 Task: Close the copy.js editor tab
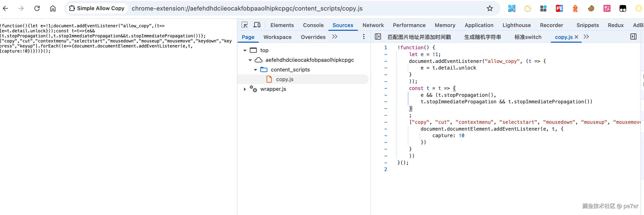coord(577,37)
